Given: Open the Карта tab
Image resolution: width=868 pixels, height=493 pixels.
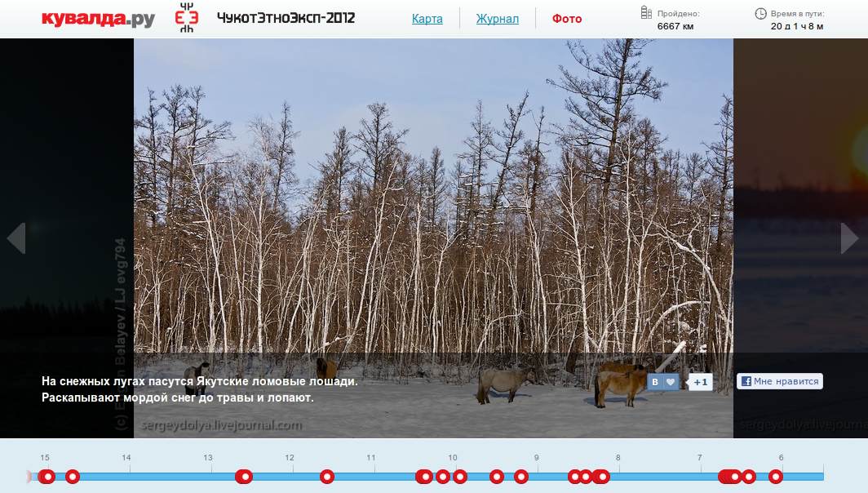Looking at the screenshot, I should click(x=427, y=19).
